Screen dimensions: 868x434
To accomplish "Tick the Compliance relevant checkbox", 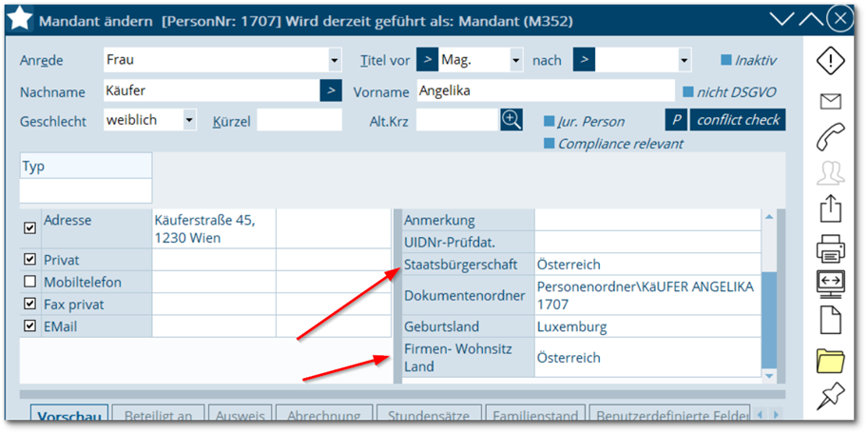I will pyautogui.click(x=549, y=144).
